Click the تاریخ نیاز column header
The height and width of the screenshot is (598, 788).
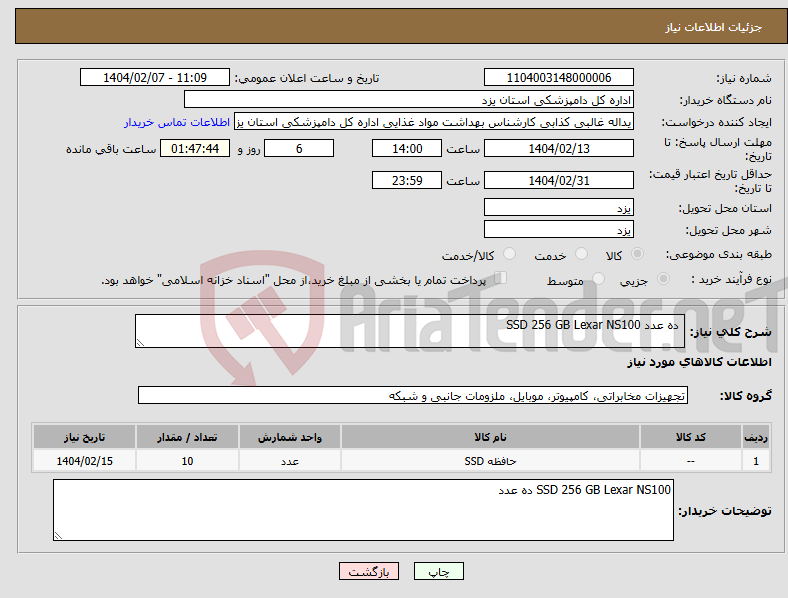coord(84,437)
